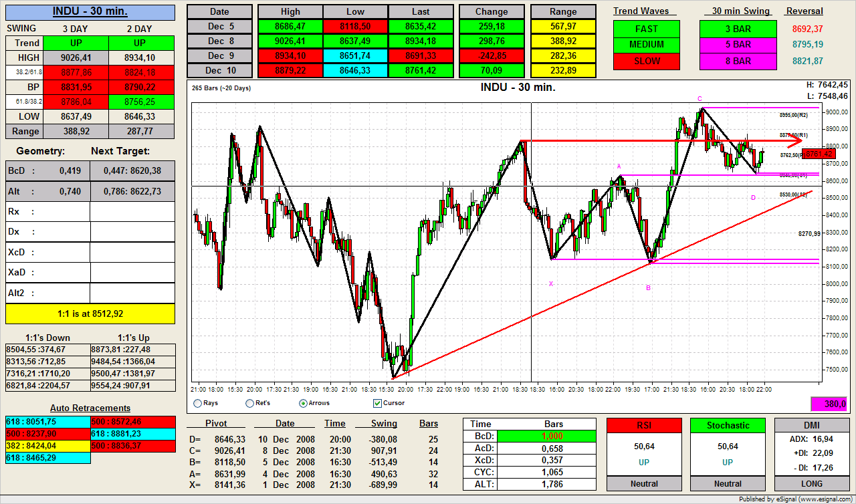This screenshot has width=856, height=504.
Task: Toggle the Cursor checkbox
Action: click(x=377, y=403)
